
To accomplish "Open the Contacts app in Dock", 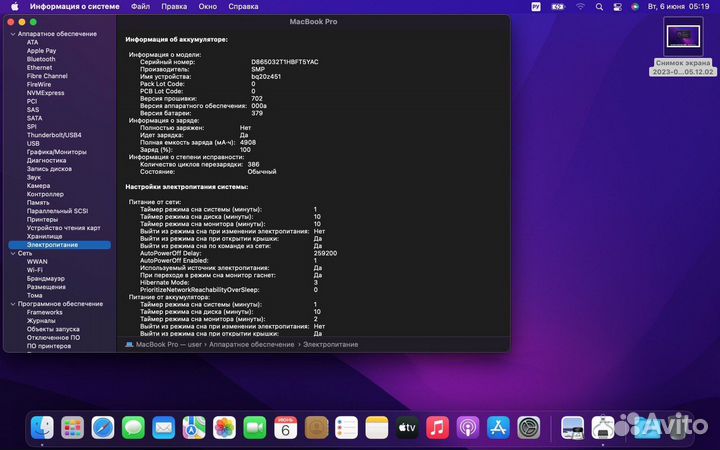I will pos(316,428).
